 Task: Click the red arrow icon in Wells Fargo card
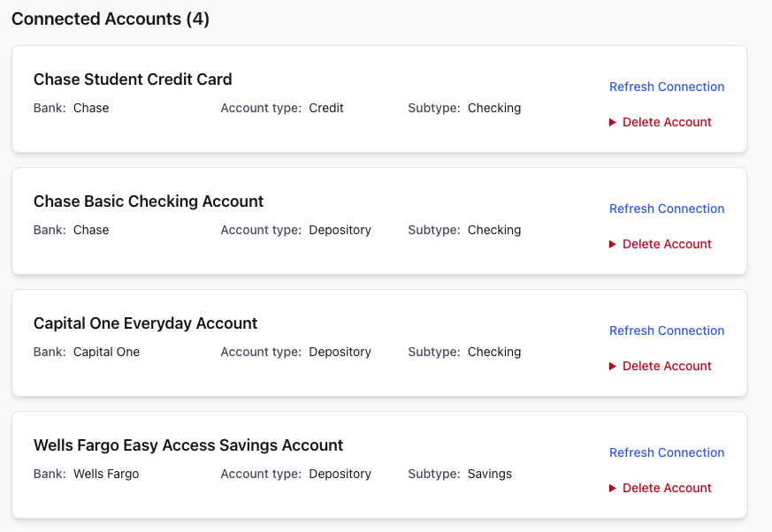pyautogui.click(x=612, y=488)
